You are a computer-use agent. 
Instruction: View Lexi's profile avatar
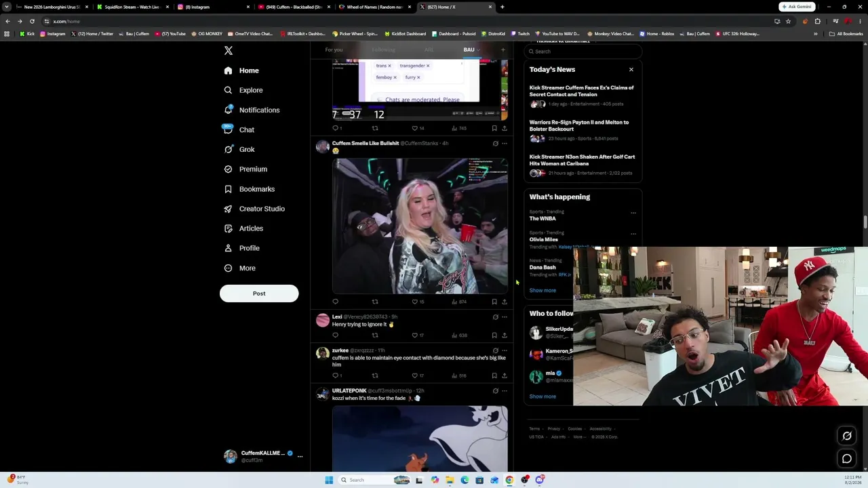(323, 320)
